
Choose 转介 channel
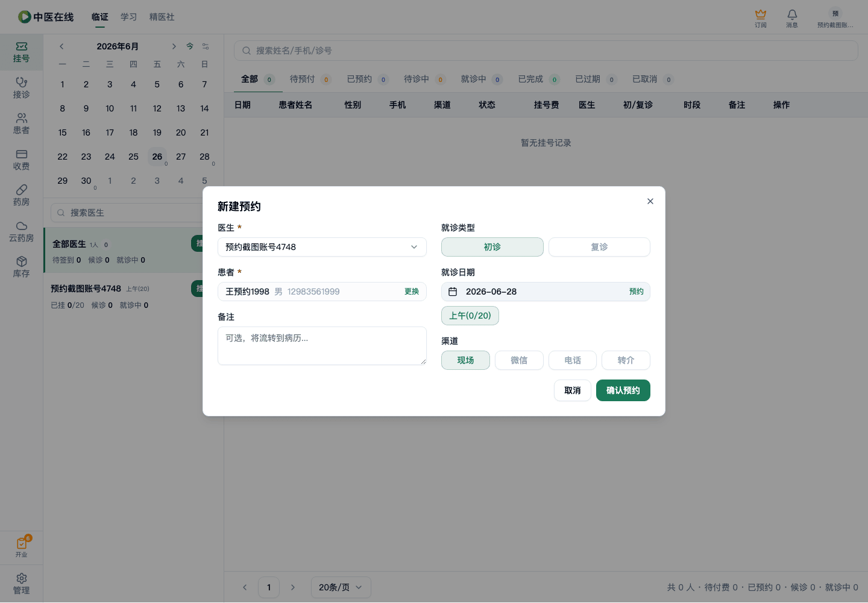tap(626, 360)
